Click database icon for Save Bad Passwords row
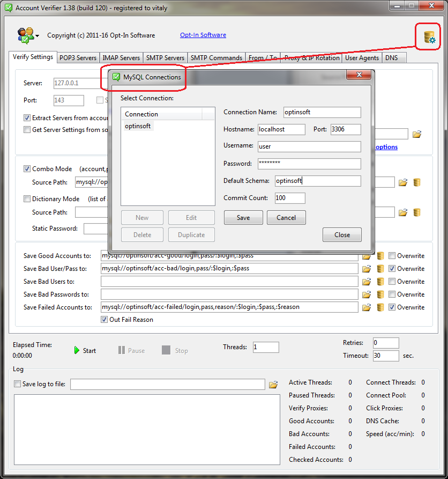The width and height of the screenshot is (448, 479). (x=380, y=294)
